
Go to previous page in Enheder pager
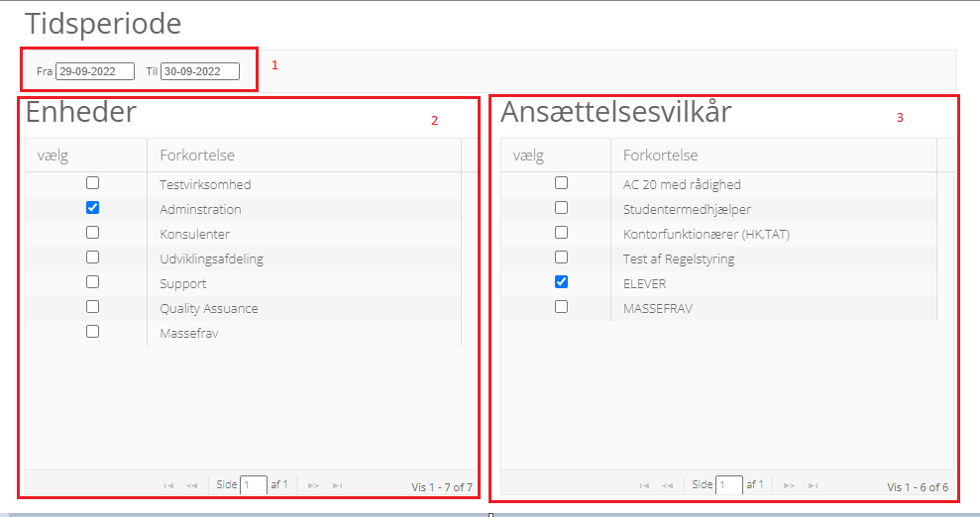coord(191,485)
